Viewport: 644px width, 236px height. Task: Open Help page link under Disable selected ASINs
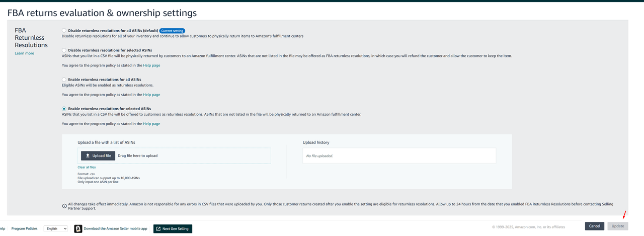click(x=151, y=65)
